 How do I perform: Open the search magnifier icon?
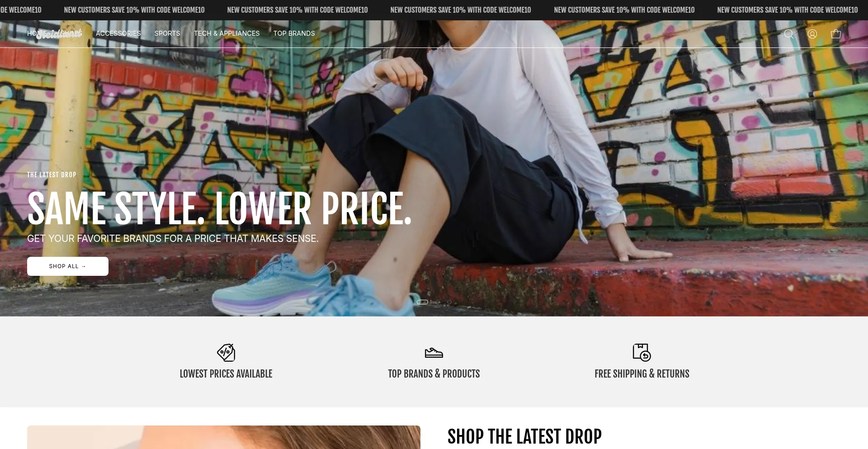pyautogui.click(x=789, y=34)
